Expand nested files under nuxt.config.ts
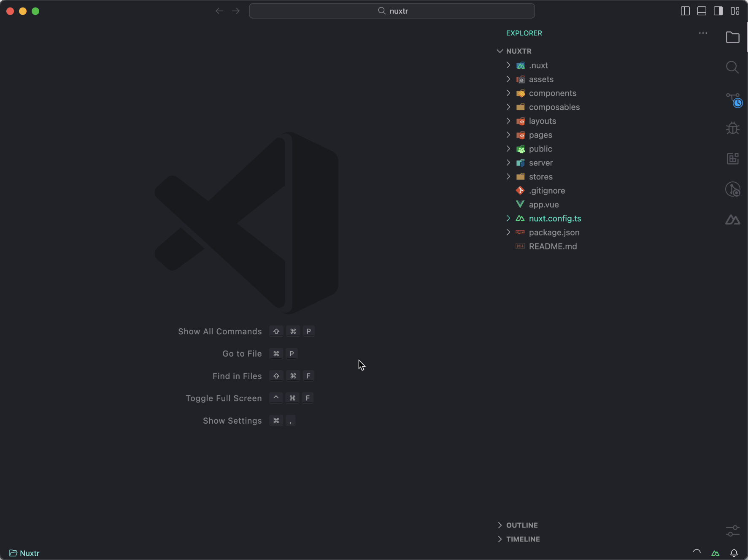The image size is (748, 560). 508,219
